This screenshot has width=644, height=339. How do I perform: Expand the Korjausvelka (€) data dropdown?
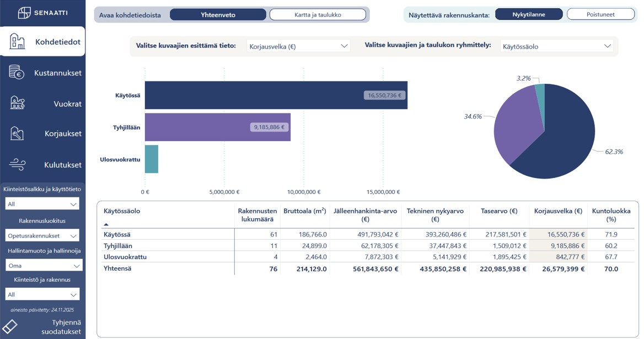[x=298, y=46]
